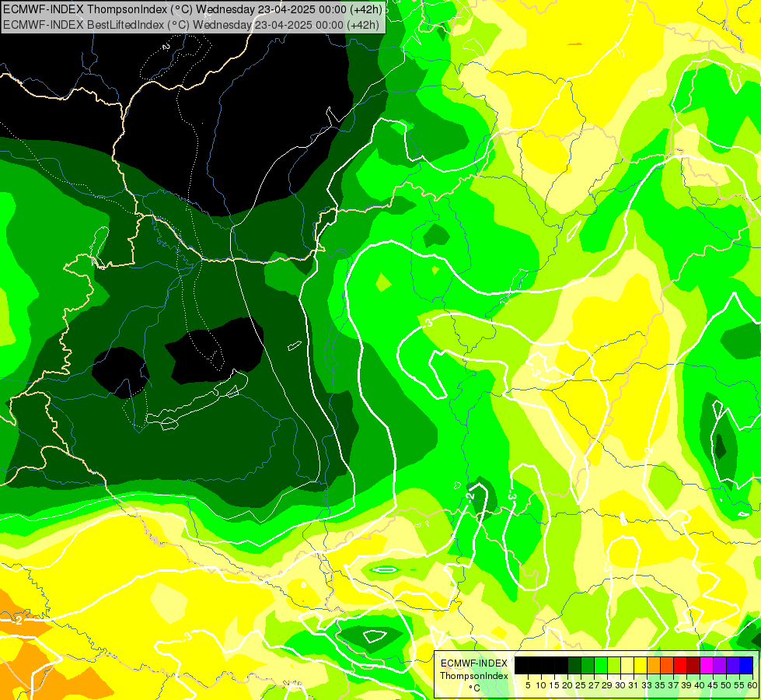Click the legend tick label 35
The height and width of the screenshot is (700, 761).
tap(660, 685)
